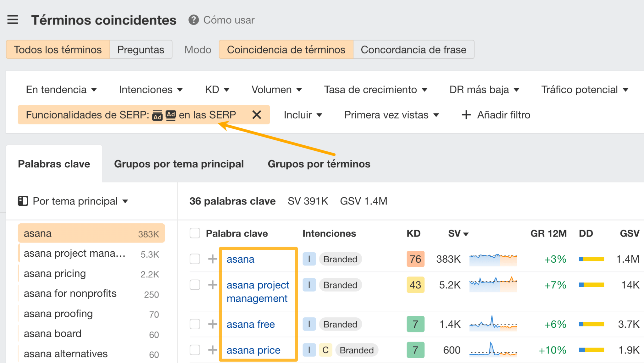Select "Concordancia de frase" mode
The height and width of the screenshot is (363, 644).
pyautogui.click(x=414, y=49)
